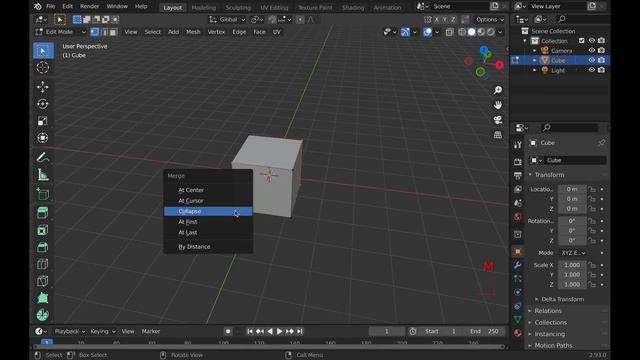Select the Poly Build tool

click(43, 298)
